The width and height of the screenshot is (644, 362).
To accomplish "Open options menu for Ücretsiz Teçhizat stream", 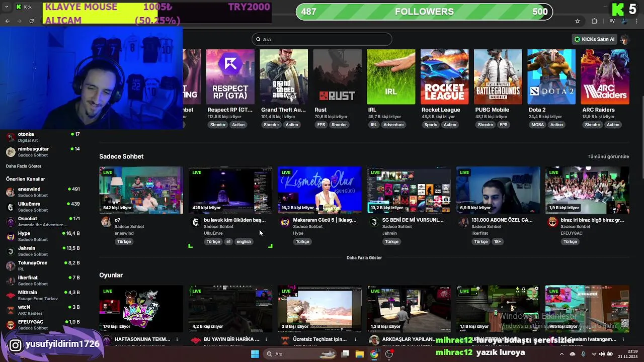I will pyautogui.click(x=355, y=340).
